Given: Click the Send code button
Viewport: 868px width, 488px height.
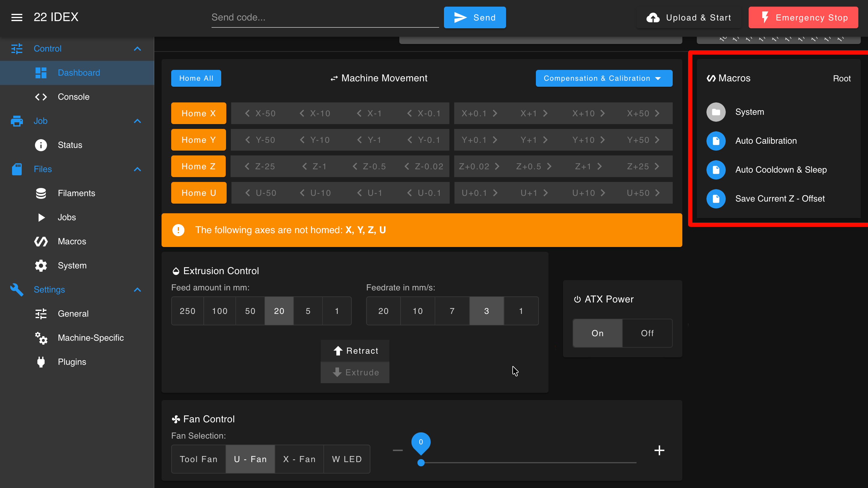Looking at the screenshot, I should 475,17.
